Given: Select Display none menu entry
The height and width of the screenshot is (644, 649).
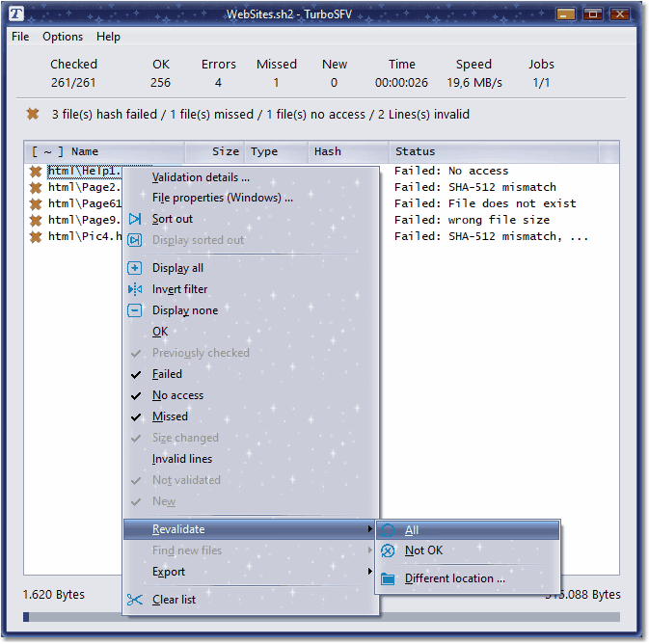Looking at the screenshot, I should tap(251, 310).
